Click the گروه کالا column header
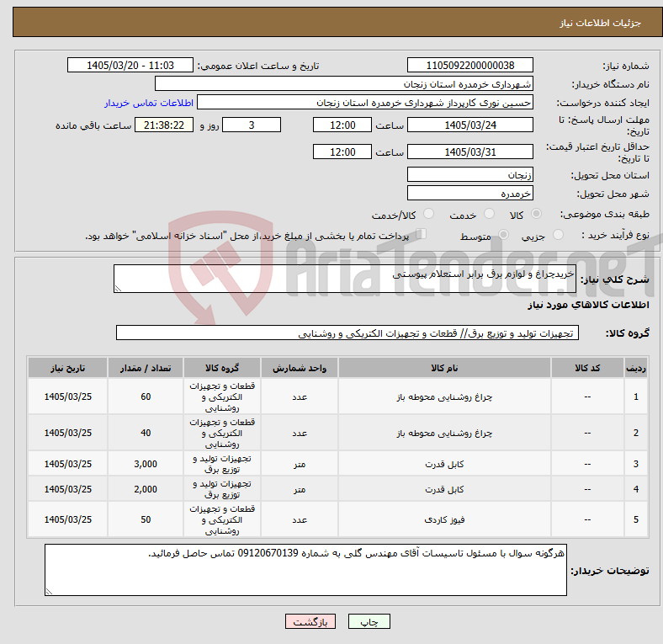 point(222,368)
